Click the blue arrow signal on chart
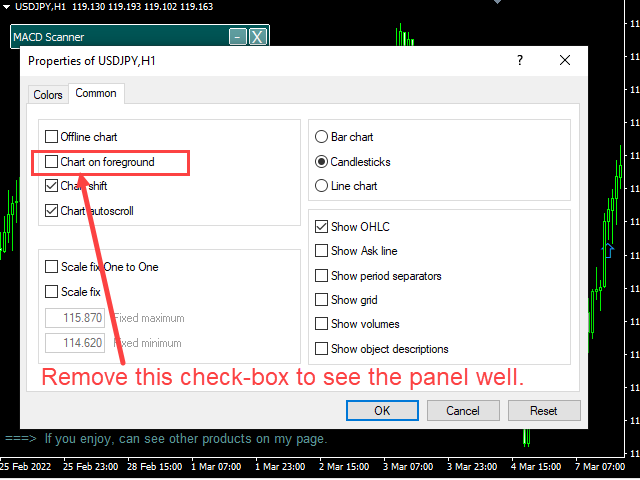The image size is (640, 480). click(608, 250)
